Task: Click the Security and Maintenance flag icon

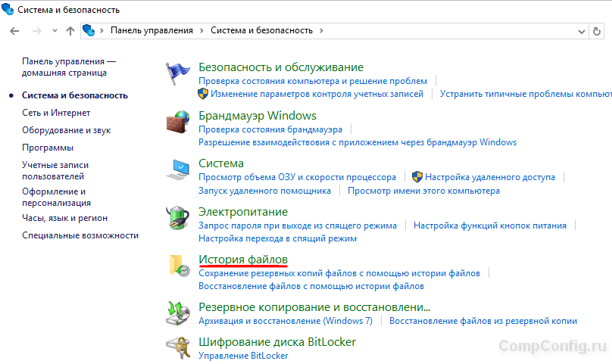Action: (177, 73)
